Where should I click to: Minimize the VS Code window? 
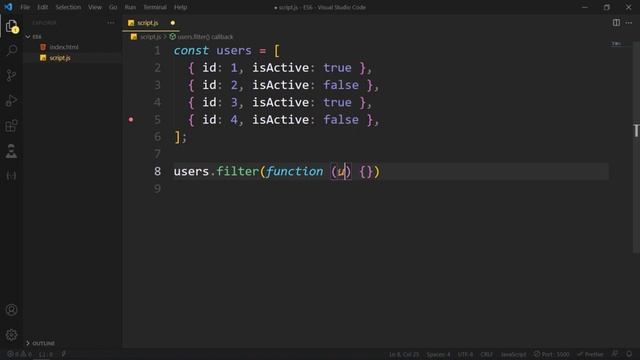tap(584, 7)
